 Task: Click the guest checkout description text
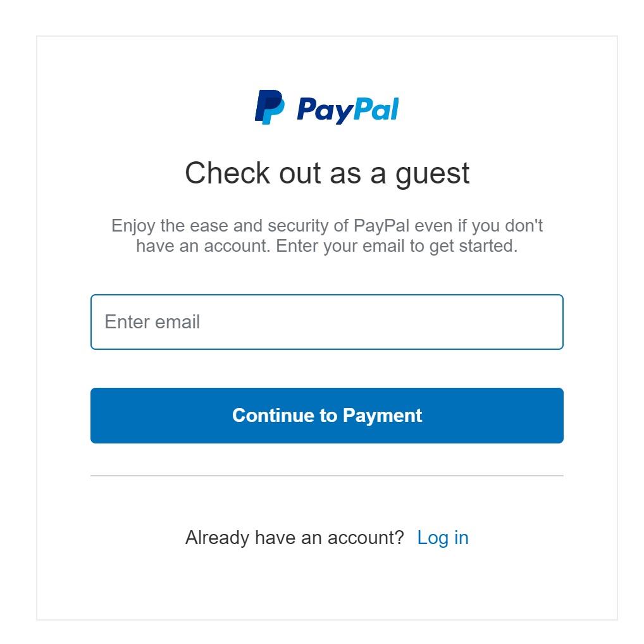tap(328, 235)
